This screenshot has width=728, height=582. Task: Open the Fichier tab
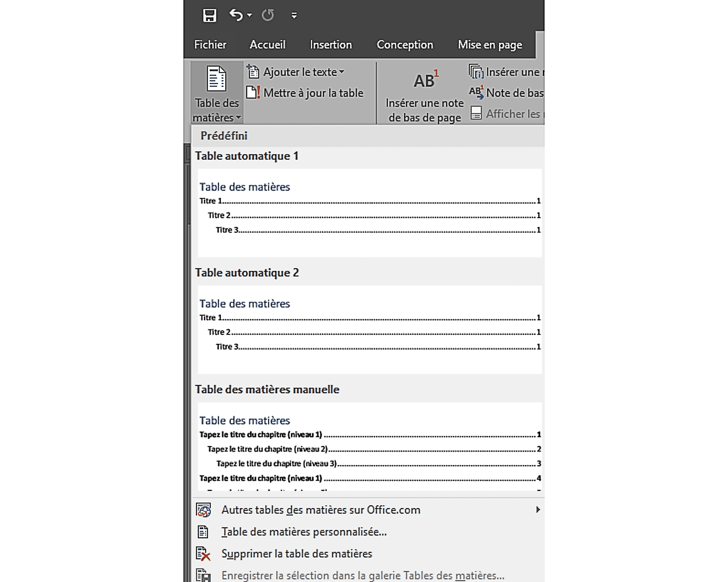210,45
